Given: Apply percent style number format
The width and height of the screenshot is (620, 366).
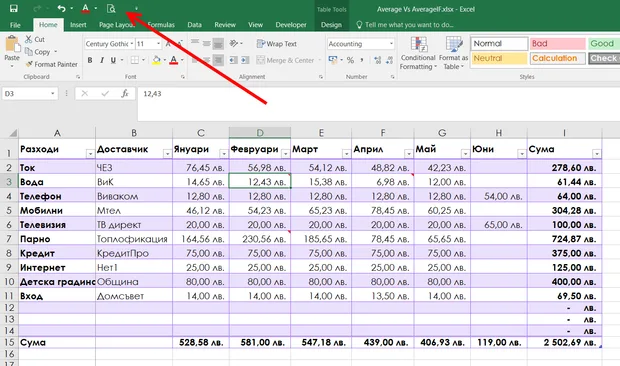Looking at the screenshot, I should click(x=350, y=60).
